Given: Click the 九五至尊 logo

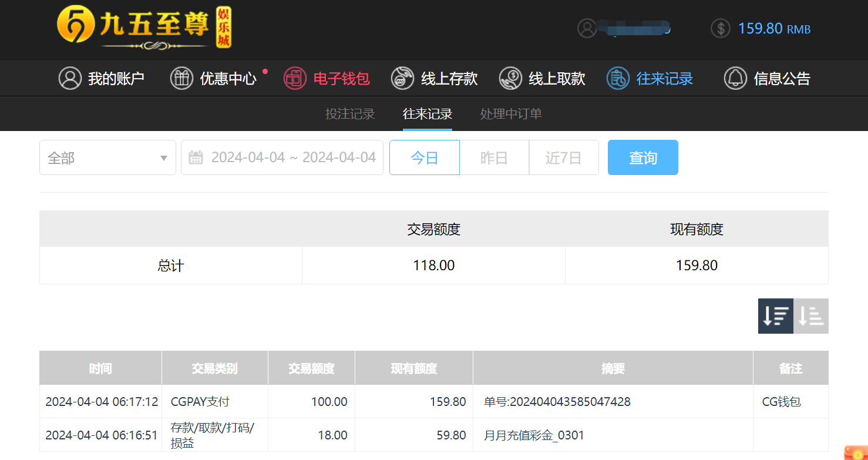Looking at the screenshot, I should click(x=144, y=28).
